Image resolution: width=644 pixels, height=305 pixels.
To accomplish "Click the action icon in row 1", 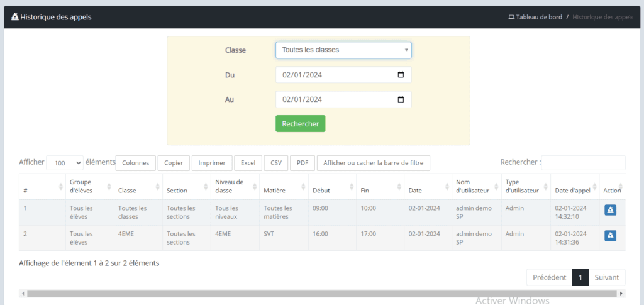I will tap(610, 210).
